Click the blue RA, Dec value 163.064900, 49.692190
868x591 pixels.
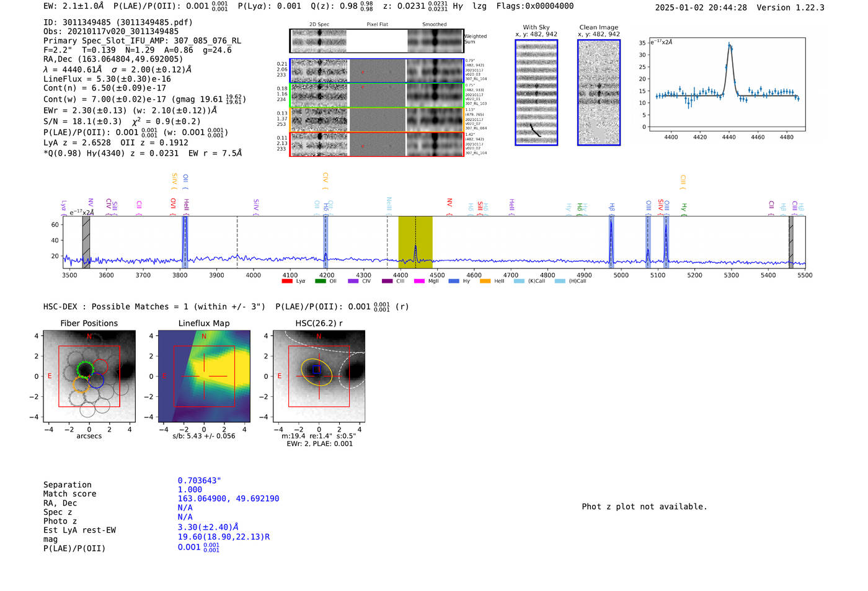(228, 499)
